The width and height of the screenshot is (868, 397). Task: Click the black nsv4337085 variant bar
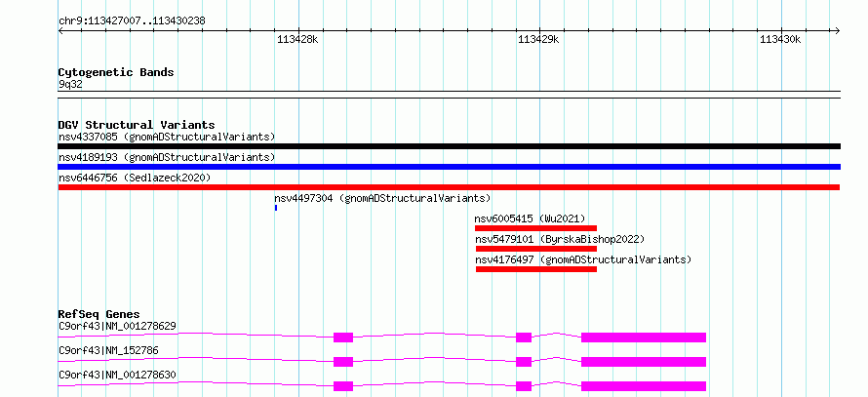click(449, 146)
